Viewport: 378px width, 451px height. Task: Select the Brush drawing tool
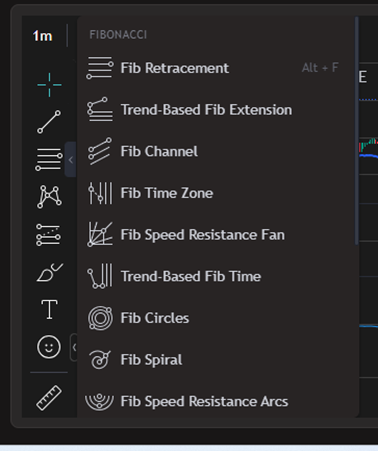tap(49, 272)
